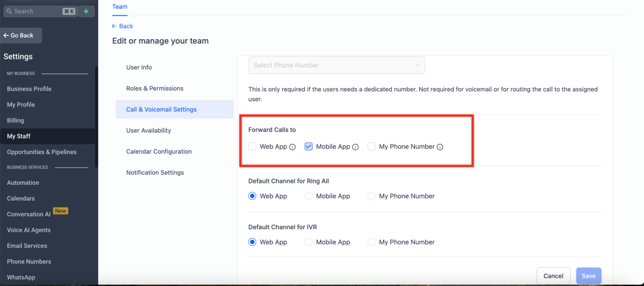Screen dimensions: 644x286
Task: Click the info icon next to Web App
Action: click(x=292, y=147)
